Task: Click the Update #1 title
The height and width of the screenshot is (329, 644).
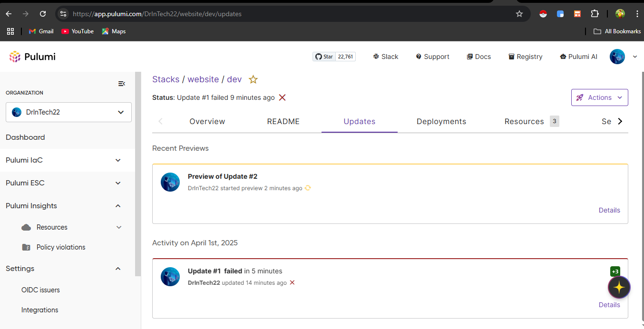Action: [x=205, y=271]
